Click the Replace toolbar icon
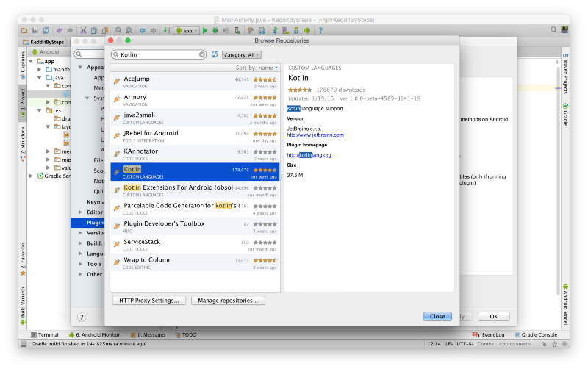This screenshot has height=369, width=588. point(129,30)
